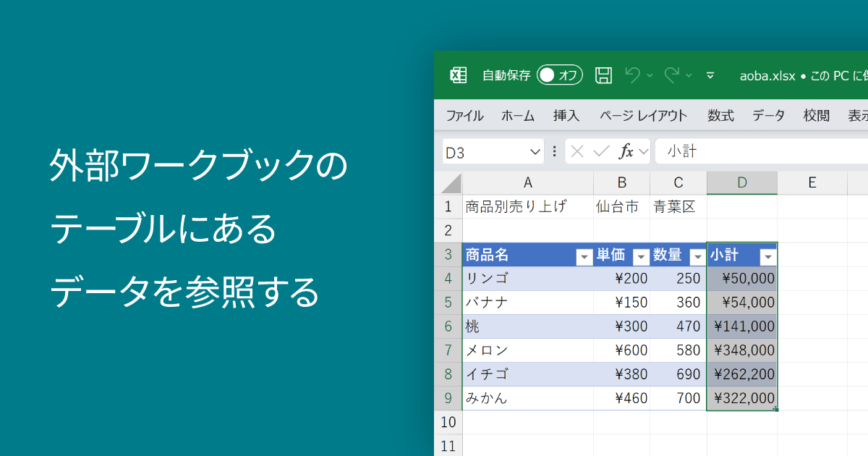Click the Save icon in the Quick Access Toolbar
This screenshot has height=456, width=868.
tap(605, 75)
